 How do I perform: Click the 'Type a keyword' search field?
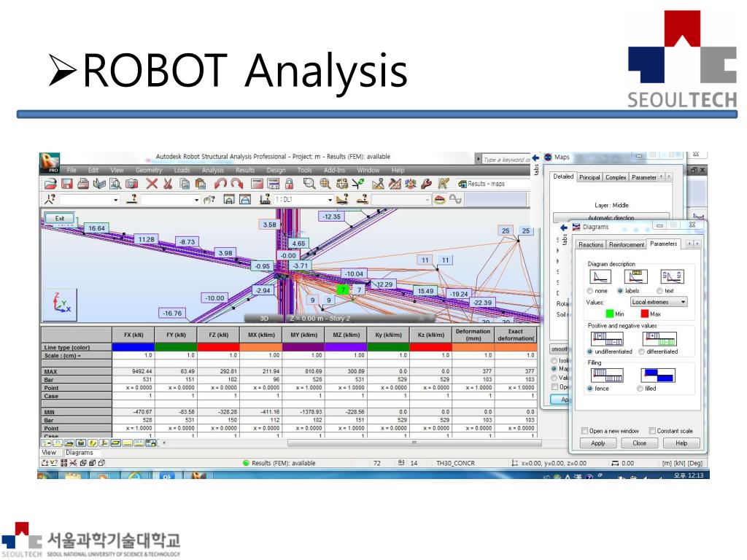[x=506, y=160]
